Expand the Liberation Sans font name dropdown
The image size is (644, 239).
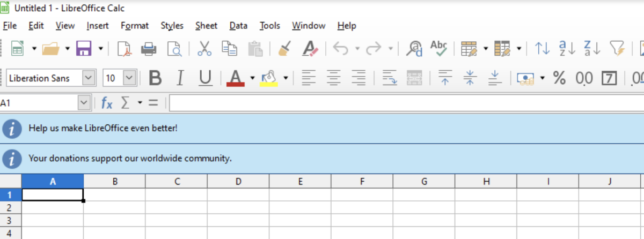pos(89,78)
